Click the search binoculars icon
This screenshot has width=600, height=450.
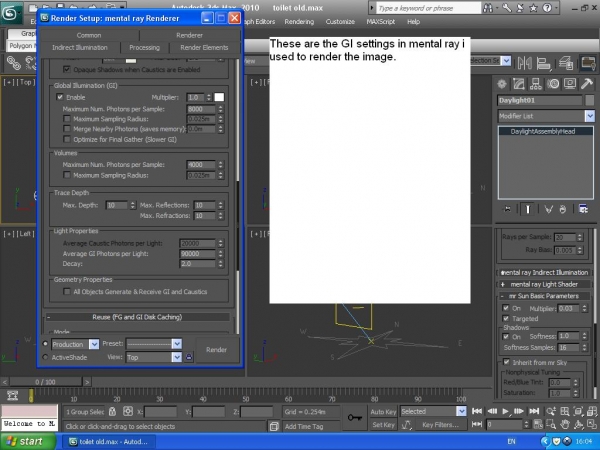pyautogui.click(x=488, y=8)
